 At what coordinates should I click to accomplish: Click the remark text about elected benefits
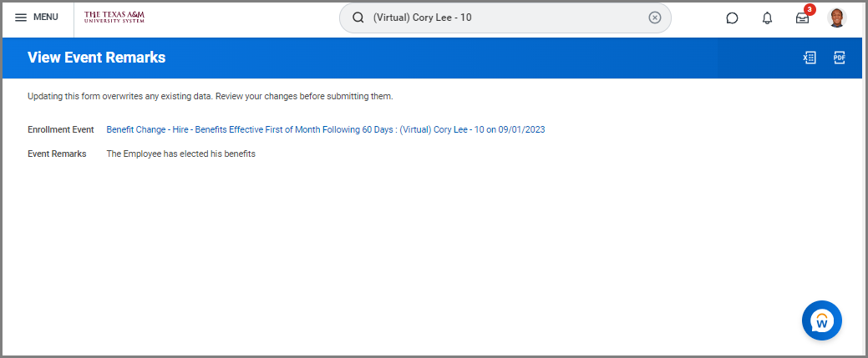tap(180, 154)
